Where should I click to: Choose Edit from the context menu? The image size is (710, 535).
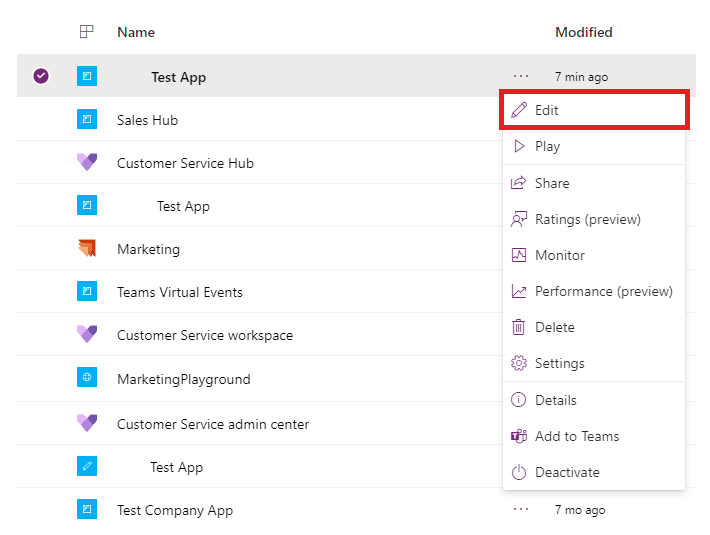point(594,110)
